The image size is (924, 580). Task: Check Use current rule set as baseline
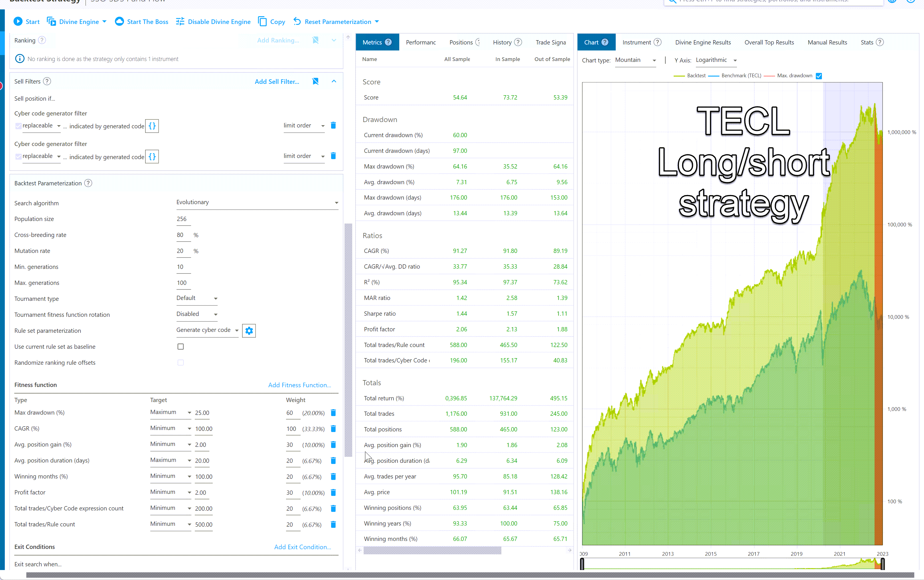(181, 347)
